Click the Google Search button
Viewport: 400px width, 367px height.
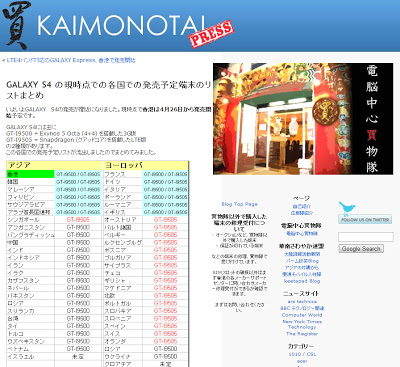361,249
